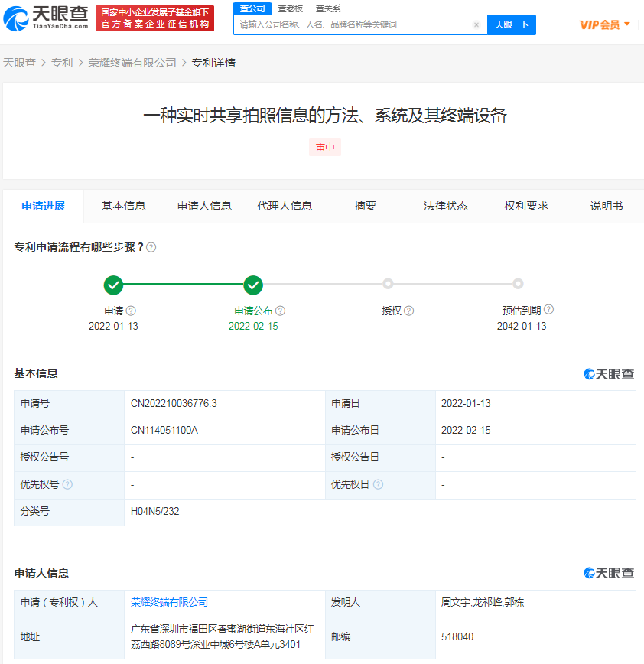Focus the company name search input field

[x=352, y=24]
